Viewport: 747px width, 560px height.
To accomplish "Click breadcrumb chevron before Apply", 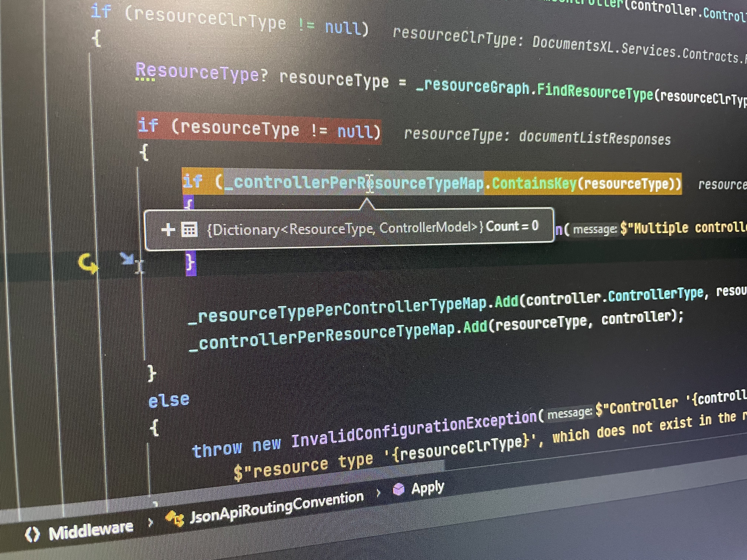I will point(379,493).
